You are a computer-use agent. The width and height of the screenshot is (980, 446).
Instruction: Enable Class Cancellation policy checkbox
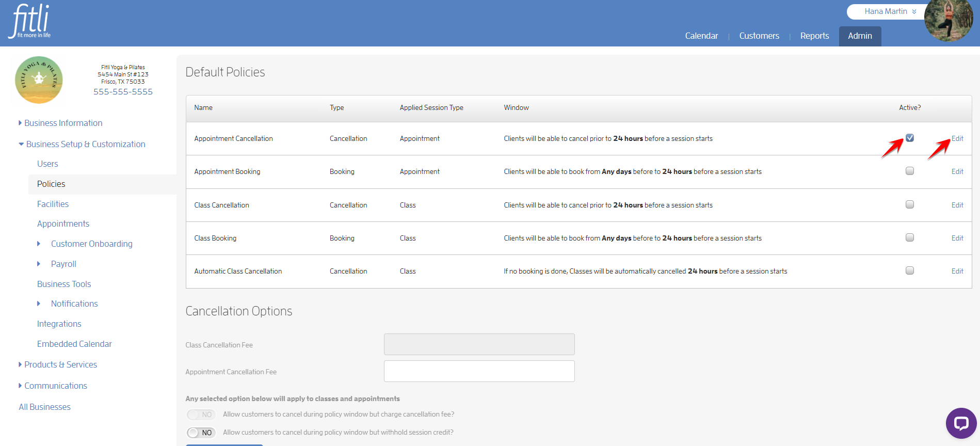[910, 204]
